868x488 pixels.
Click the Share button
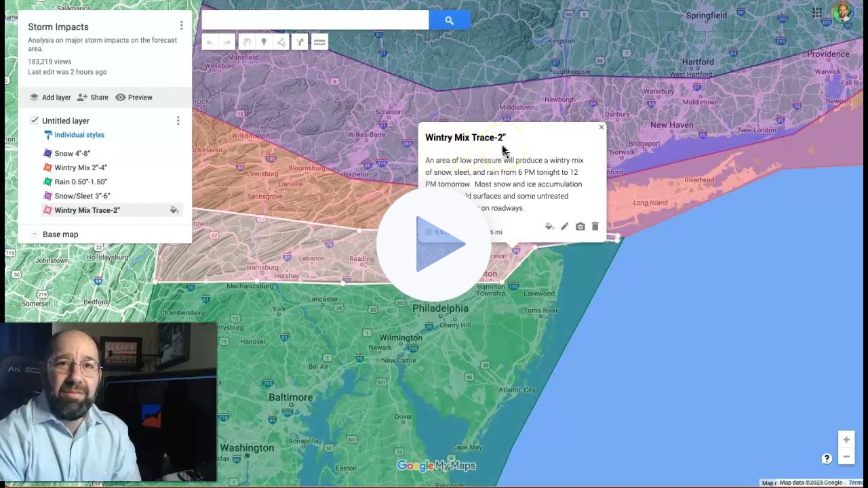(x=92, y=98)
